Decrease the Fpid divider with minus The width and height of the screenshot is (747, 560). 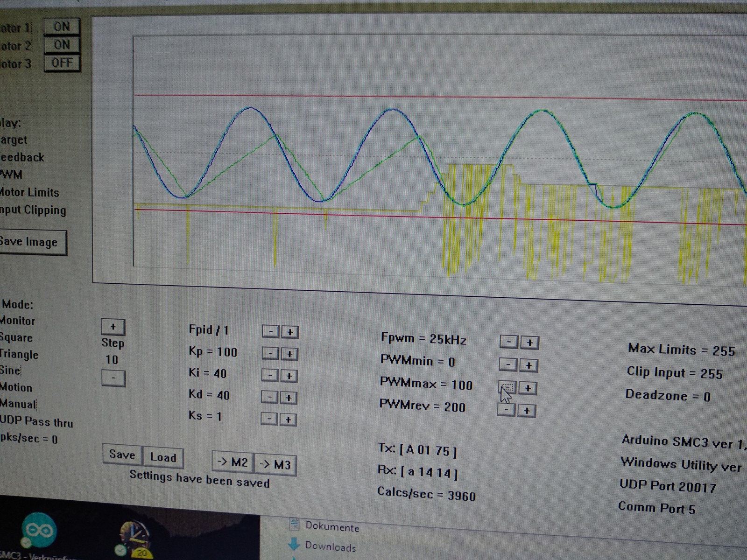click(271, 331)
